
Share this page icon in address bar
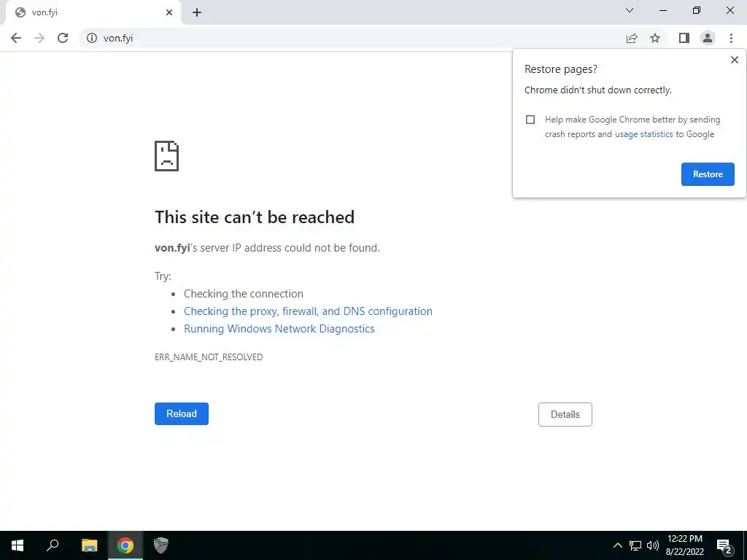click(632, 38)
